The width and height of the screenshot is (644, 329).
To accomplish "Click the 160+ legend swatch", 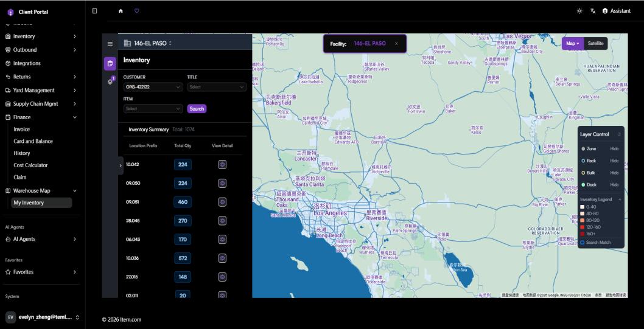I will pyautogui.click(x=582, y=234).
